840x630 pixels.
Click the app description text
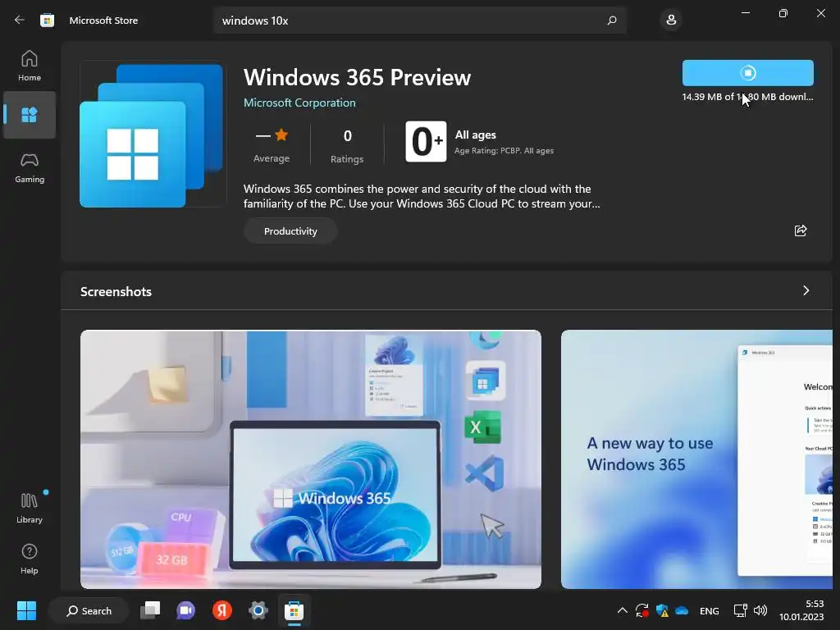coord(422,196)
